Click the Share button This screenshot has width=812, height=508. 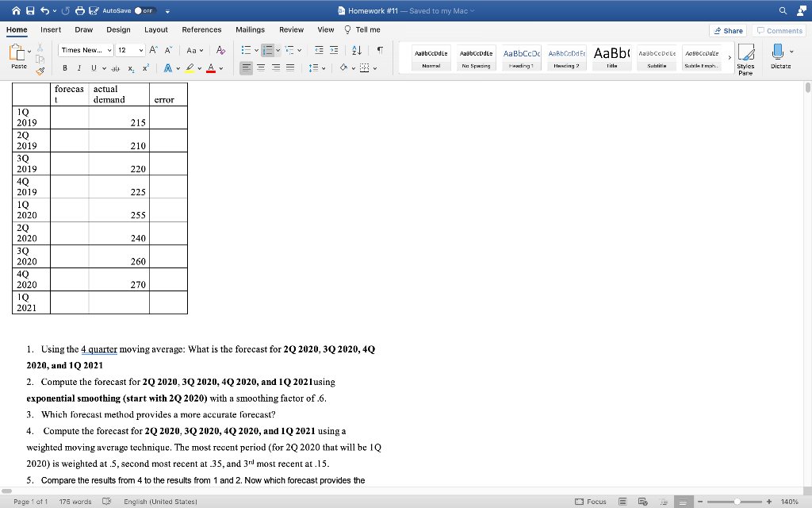729,29
